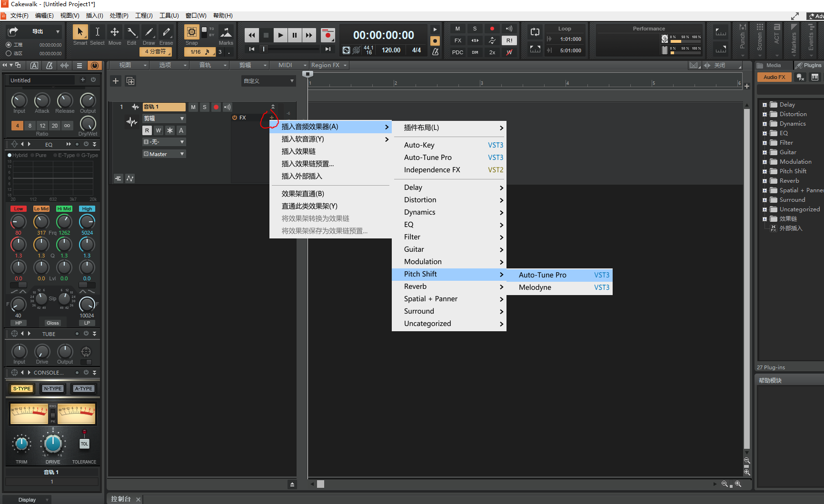Open the Media browser tab
The height and width of the screenshot is (504, 824).
point(774,65)
